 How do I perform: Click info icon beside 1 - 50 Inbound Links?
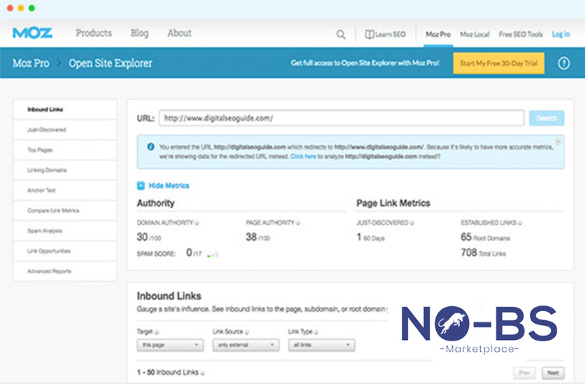[202, 373]
